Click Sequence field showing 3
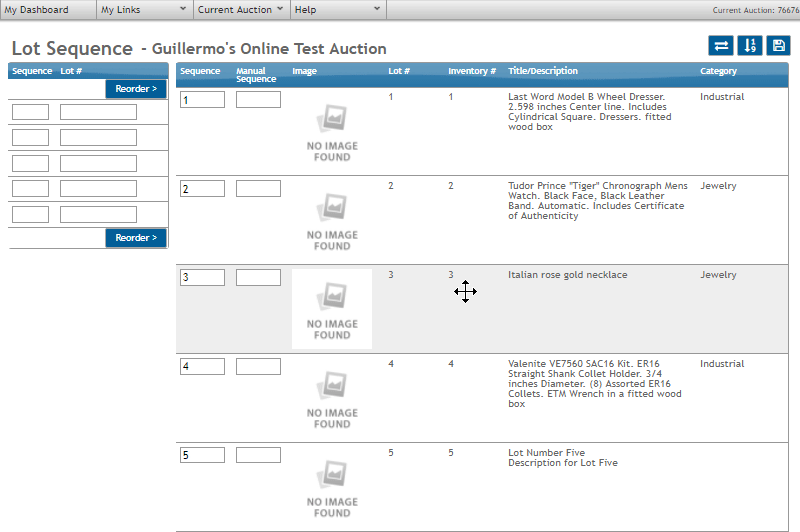Image resolution: width=800 pixels, height=532 pixels. coord(203,277)
